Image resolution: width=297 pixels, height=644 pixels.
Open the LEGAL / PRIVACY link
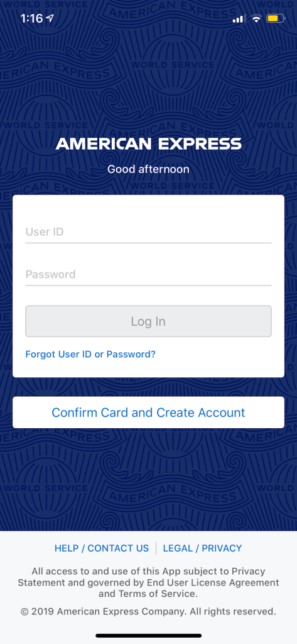point(203,548)
